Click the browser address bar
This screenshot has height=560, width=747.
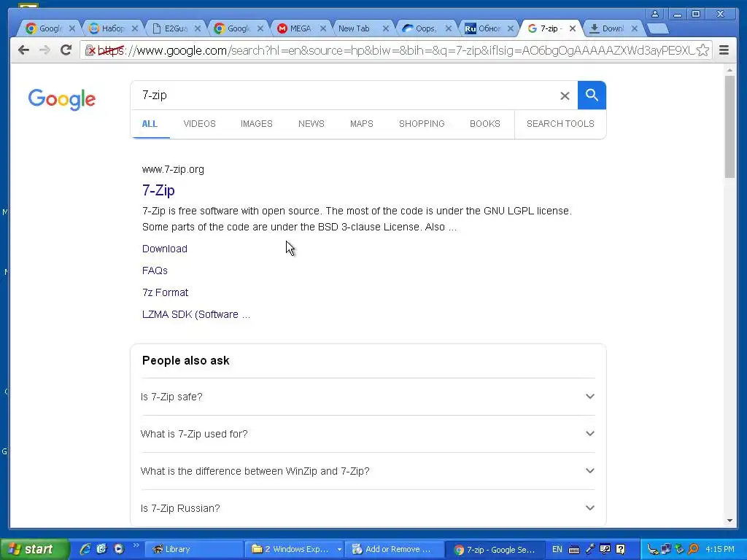click(395, 50)
